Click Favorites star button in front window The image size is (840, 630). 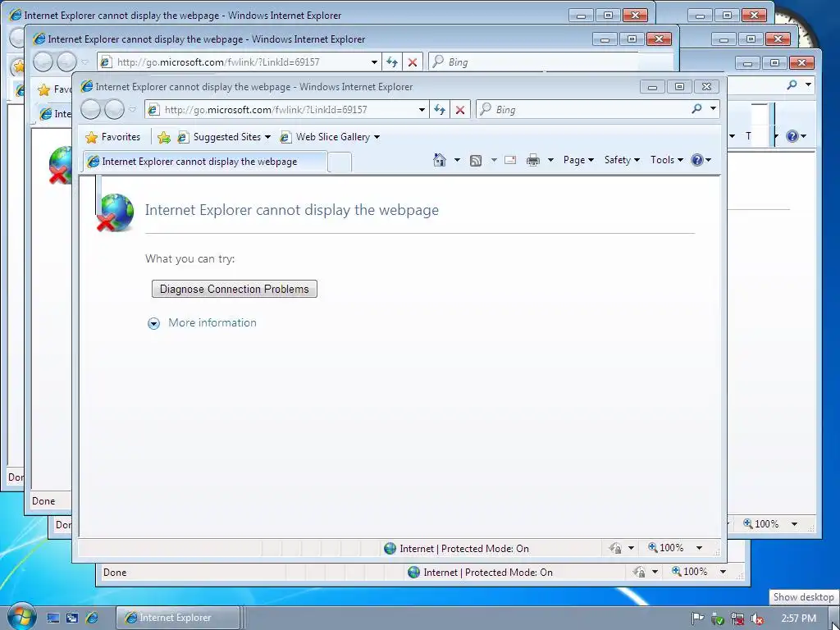click(113, 137)
